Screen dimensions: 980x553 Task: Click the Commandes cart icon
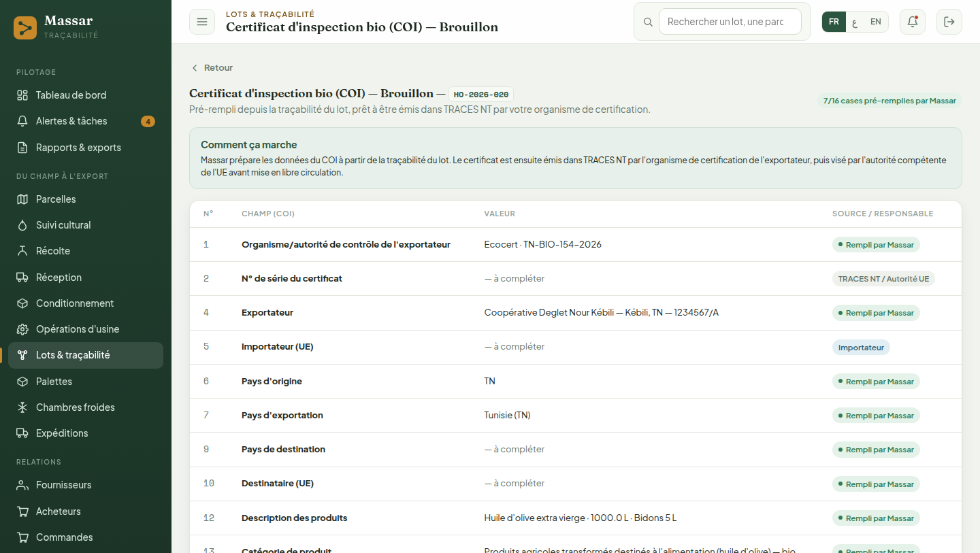pyautogui.click(x=22, y=537)
